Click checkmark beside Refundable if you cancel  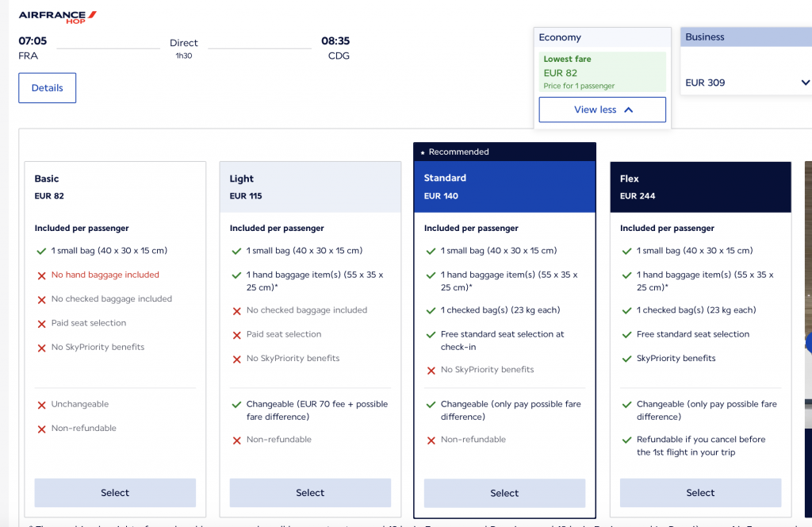click(626, 440)
